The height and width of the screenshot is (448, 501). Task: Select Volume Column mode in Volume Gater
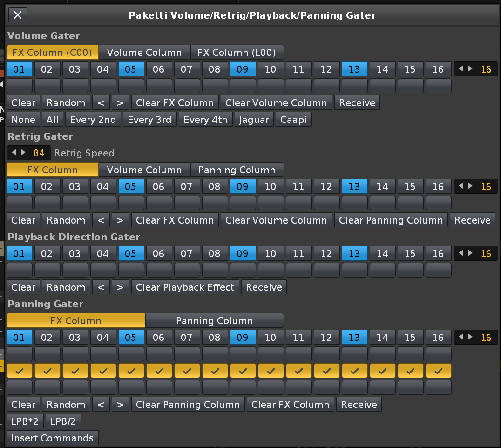(144, 53)
